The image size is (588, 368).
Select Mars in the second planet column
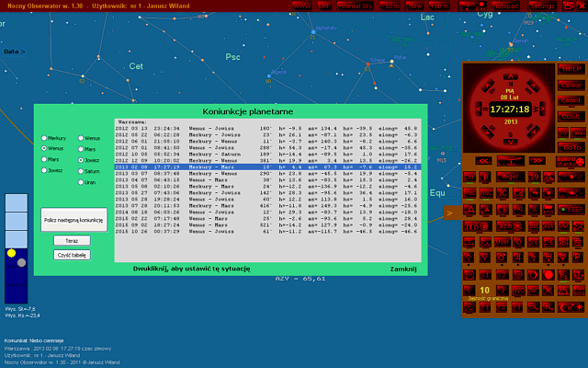point(86,149)
